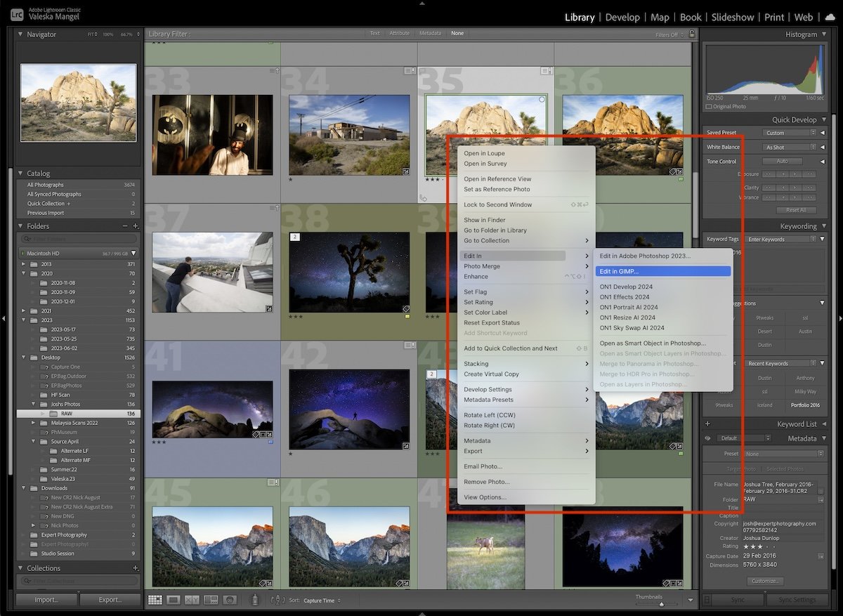This screenshot has height=616, width=843.
Task: Click the Import button at bottom left
Action: (46, 601)
